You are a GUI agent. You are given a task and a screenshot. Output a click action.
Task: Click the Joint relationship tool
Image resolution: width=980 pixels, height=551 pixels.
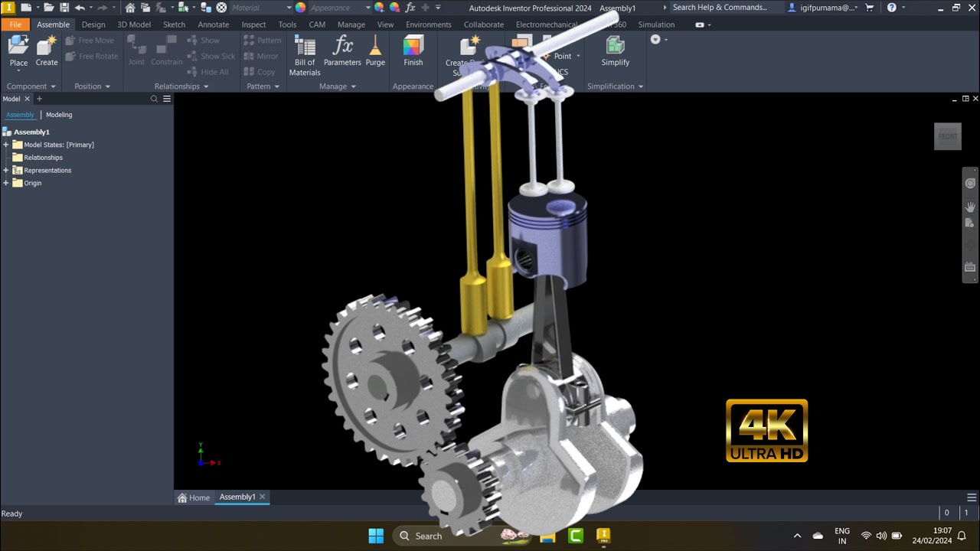136,51
